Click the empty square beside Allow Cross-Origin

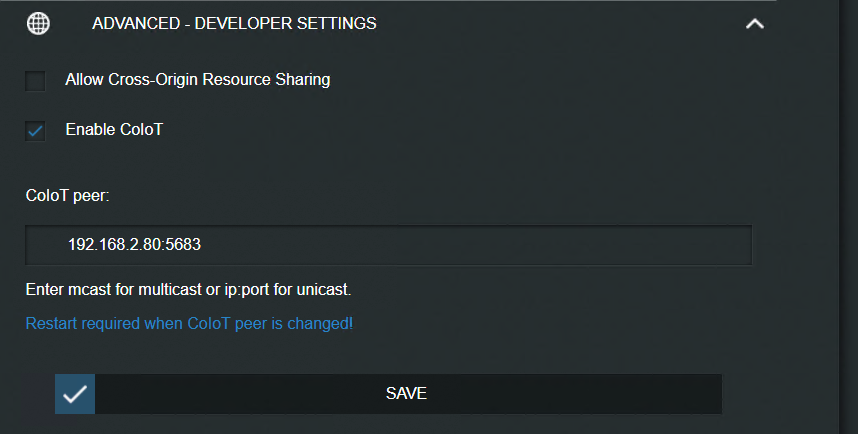tap(36, 80)
